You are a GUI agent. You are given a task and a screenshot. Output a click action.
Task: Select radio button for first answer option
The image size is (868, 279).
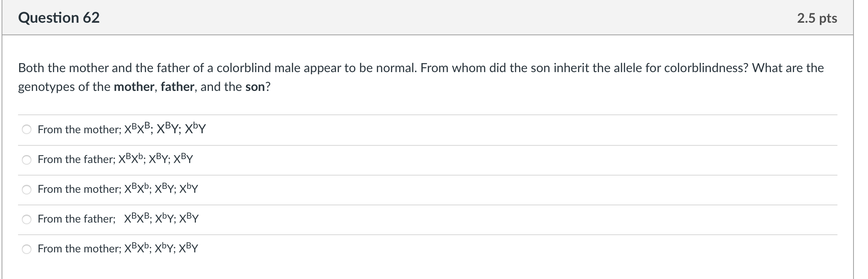point(27,130)
